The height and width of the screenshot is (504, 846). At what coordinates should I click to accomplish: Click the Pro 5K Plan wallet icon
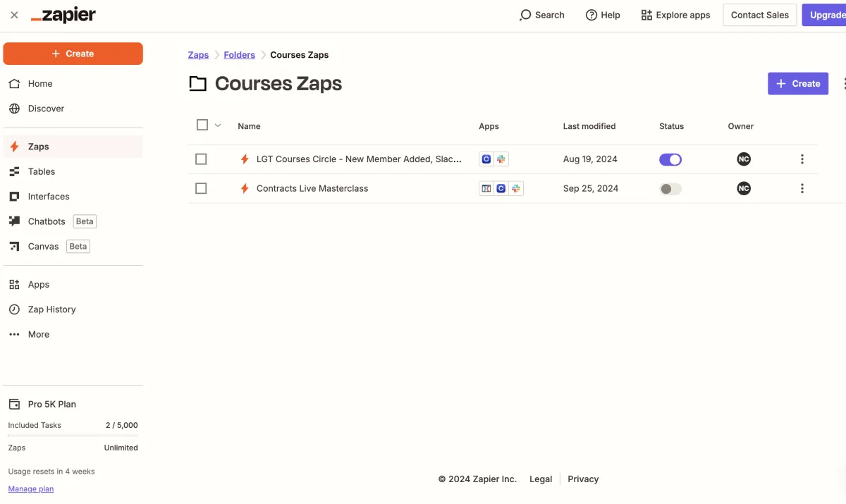[x=14, y=404]
